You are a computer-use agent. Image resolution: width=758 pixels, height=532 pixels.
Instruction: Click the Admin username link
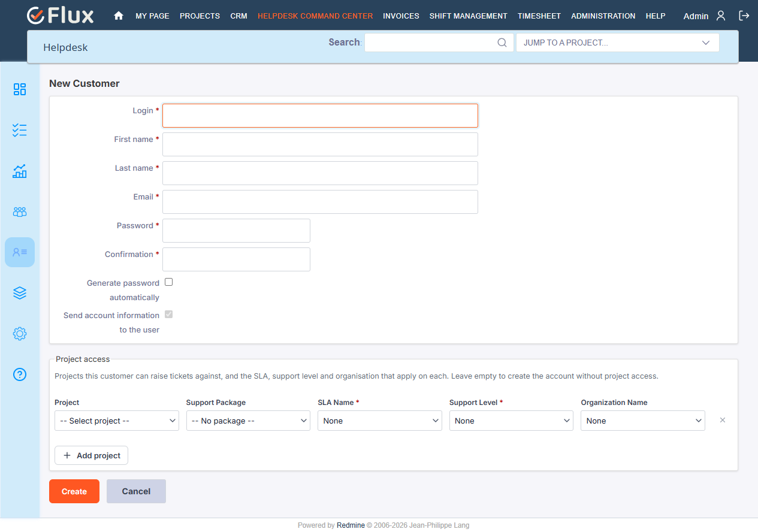click(696, 16)
